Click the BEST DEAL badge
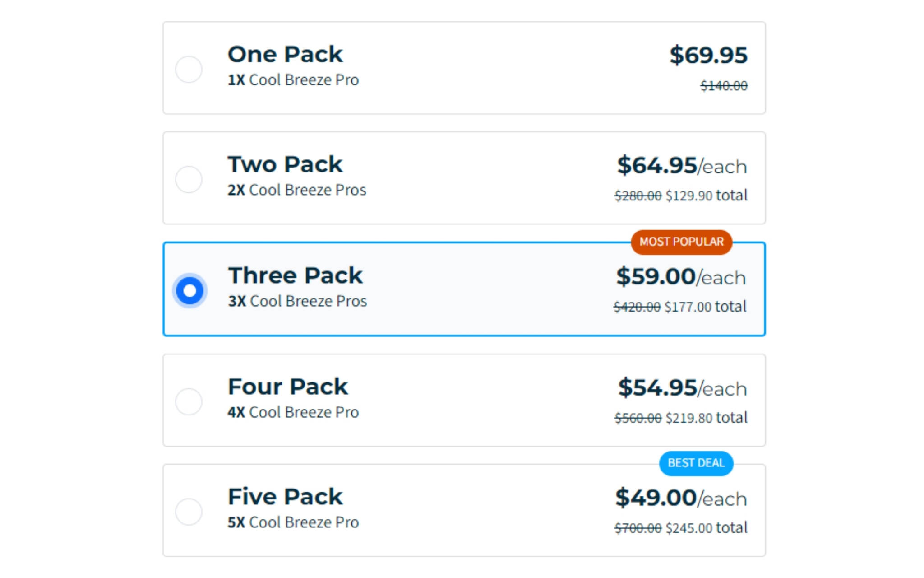Screen dimensions: 924x578 (696, 463)
